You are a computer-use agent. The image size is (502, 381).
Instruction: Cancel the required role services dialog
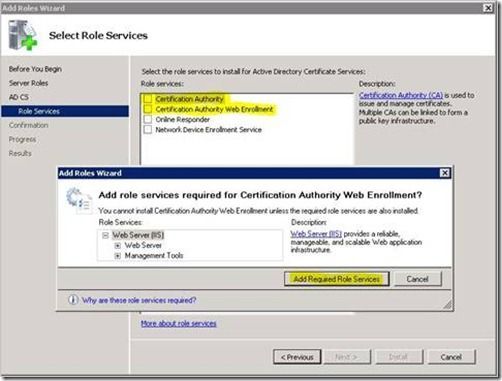pyautogui.click(x=418, y=279)
